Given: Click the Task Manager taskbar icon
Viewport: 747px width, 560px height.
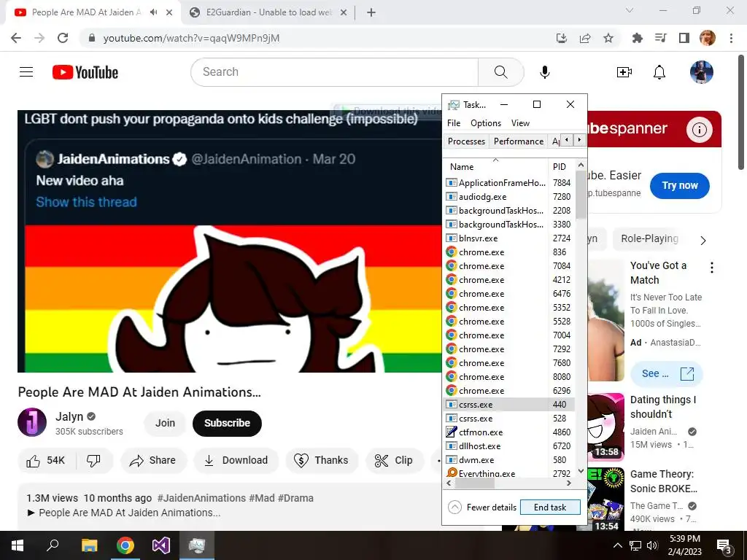Looking at the screenshot, I should pos(197,545).
